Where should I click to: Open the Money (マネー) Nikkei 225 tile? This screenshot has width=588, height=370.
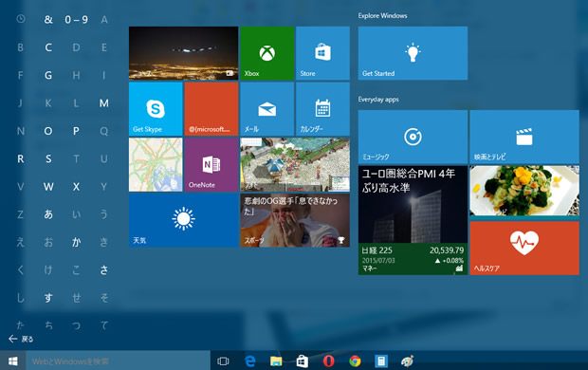[413, 220]
